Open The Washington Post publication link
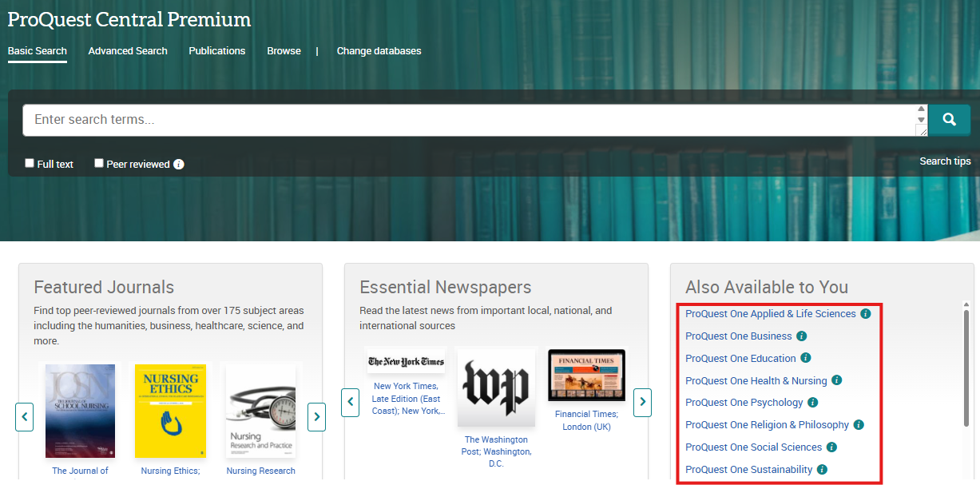The width and height of the screenshot is (980, 485). click(x=496, y=451)
